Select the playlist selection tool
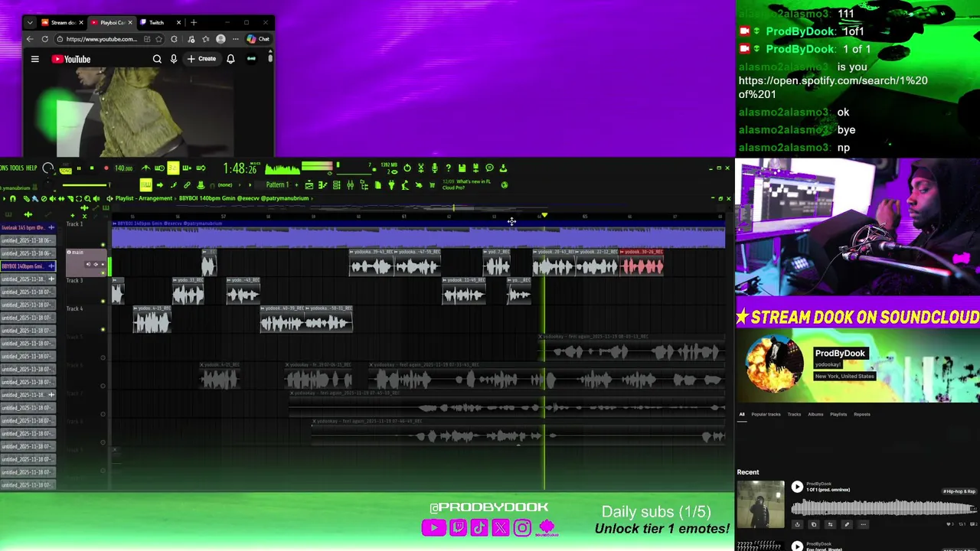980x551 pixels. click(x=79, y=198)
